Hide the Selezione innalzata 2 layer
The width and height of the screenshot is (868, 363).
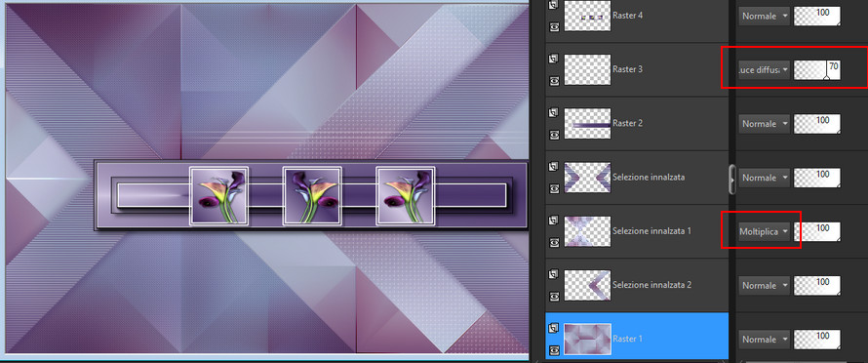pyautogui.click(x=554, y=296)
